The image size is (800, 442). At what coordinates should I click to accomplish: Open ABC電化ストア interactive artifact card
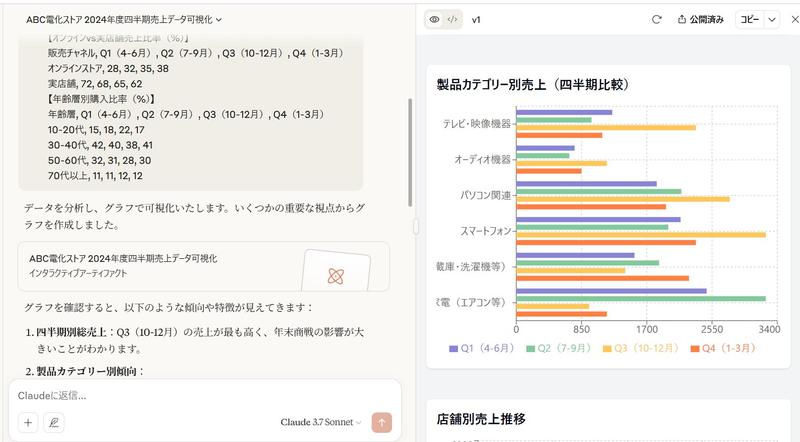pos(204,266)
